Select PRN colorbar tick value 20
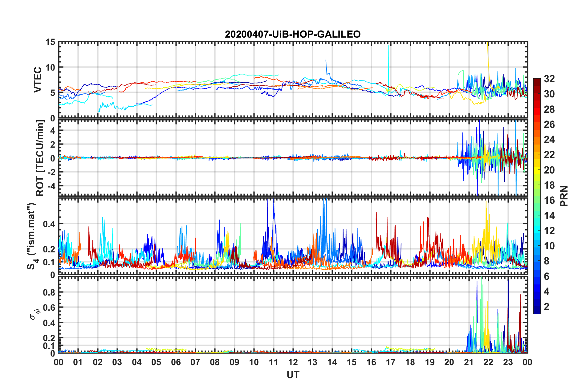The width and height of the screenshot is (586, 392). (549, 170)
